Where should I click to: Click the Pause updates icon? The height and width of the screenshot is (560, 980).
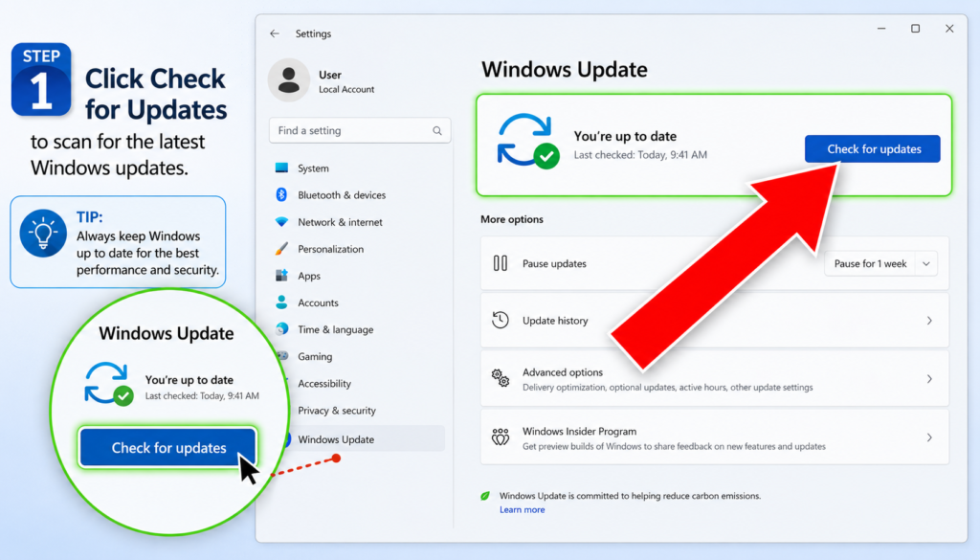click(x=500, y=263)
